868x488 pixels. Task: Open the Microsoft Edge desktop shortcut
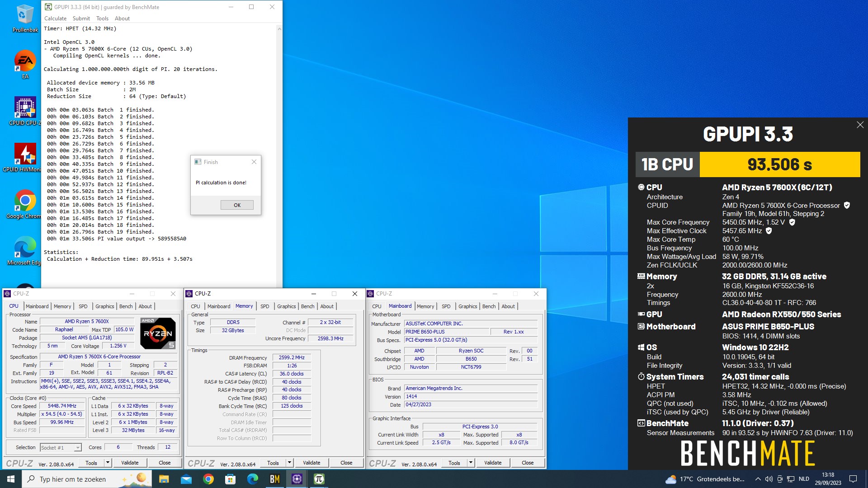pyautogui.click(x=25, y=251)
